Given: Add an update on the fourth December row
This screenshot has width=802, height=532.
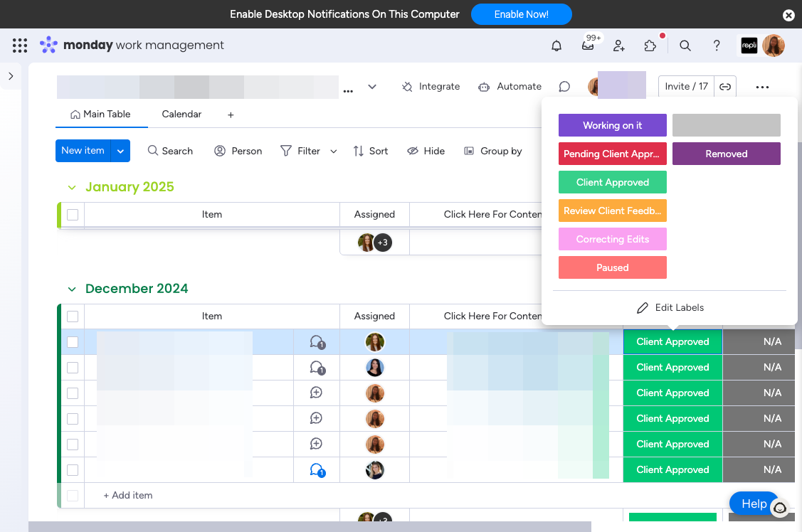Looking at the screenshot, I should [x=316, y=418].
